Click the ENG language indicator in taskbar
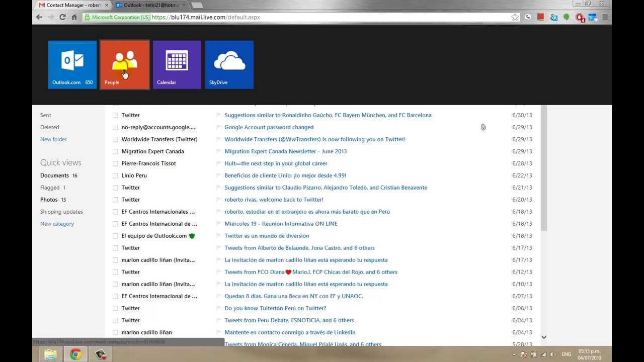644x362 pixels. tap(567, 354)
